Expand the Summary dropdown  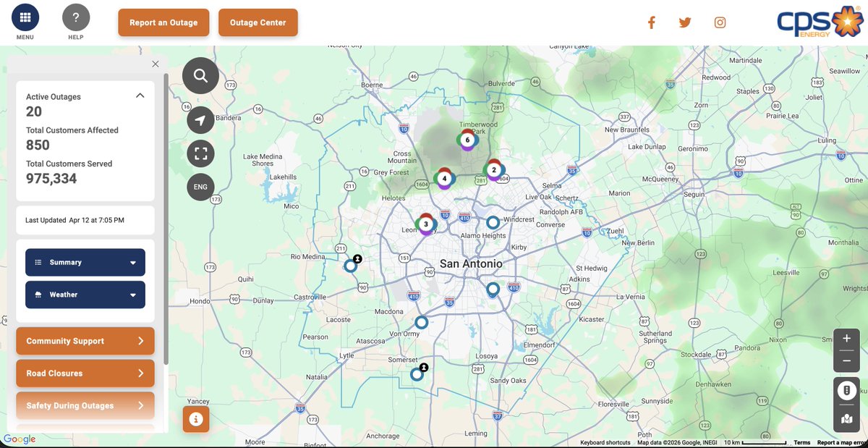pos(85,262)
